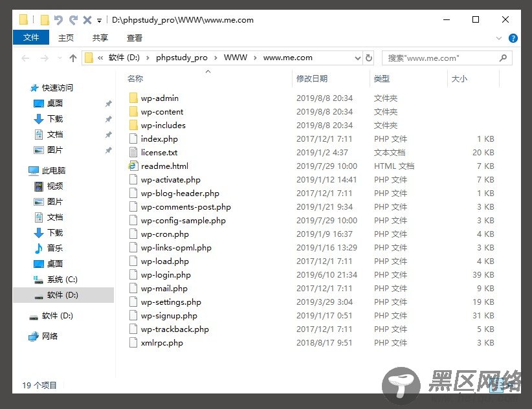Image resolution: width=532 pixels, height=409 pixels.
Task: Select file name wp-blog-header.php
Action: 180,193
